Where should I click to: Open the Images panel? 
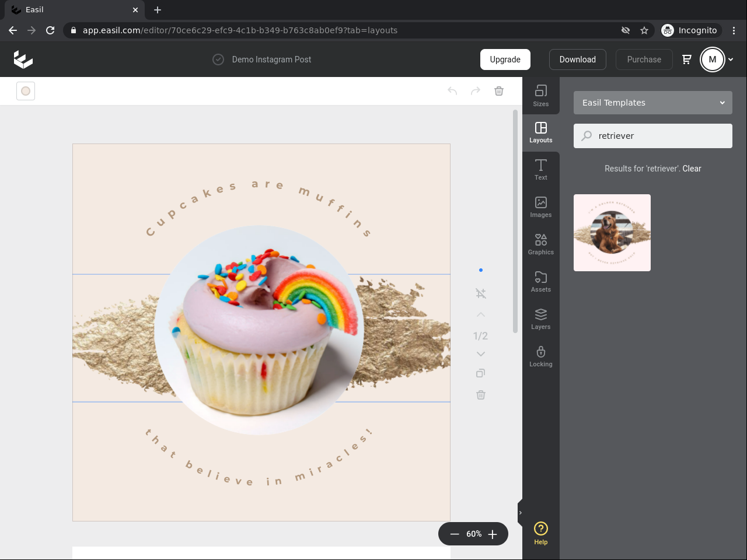[541, 208]
